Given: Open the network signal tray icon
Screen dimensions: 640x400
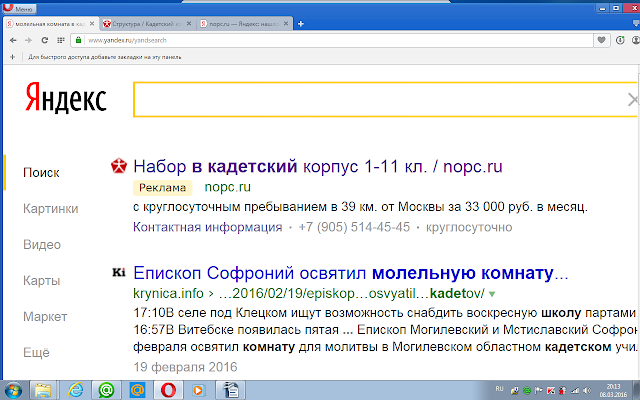Looking at the screenshot, I should (x=575, y=391).
